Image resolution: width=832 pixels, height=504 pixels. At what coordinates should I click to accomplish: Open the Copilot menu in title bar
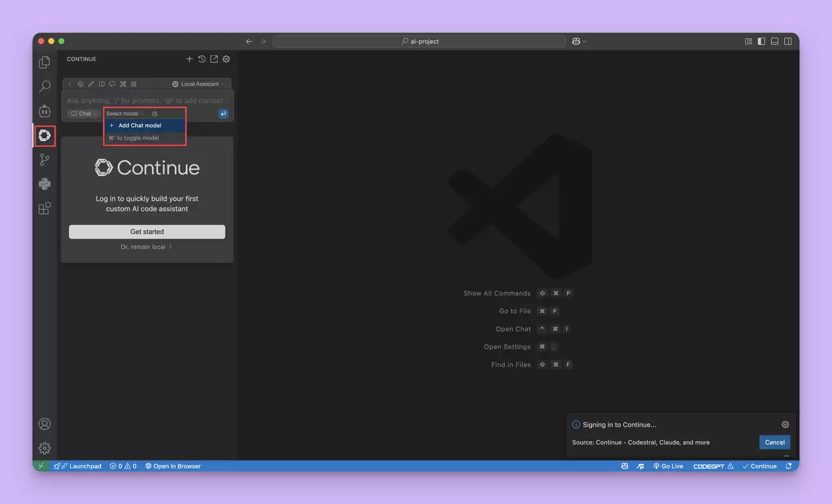(x=579, y=42)
